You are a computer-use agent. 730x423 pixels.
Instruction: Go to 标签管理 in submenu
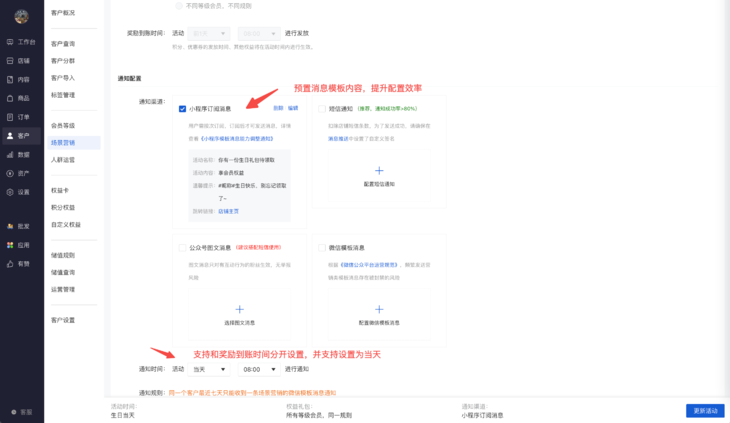(x=63, y=95)
